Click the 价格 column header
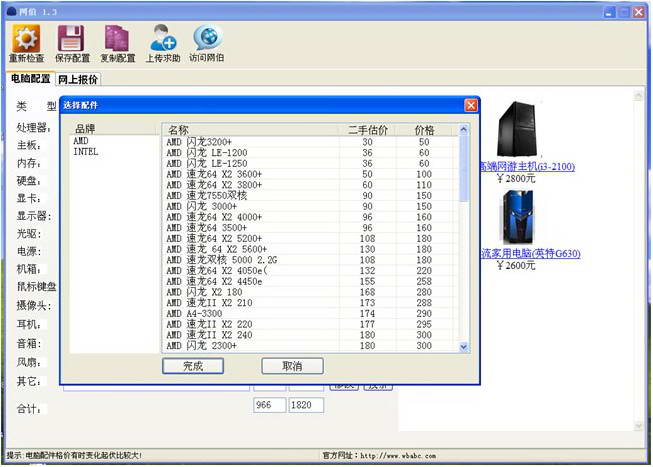The image size is (653, 467). tap(424, 130)
